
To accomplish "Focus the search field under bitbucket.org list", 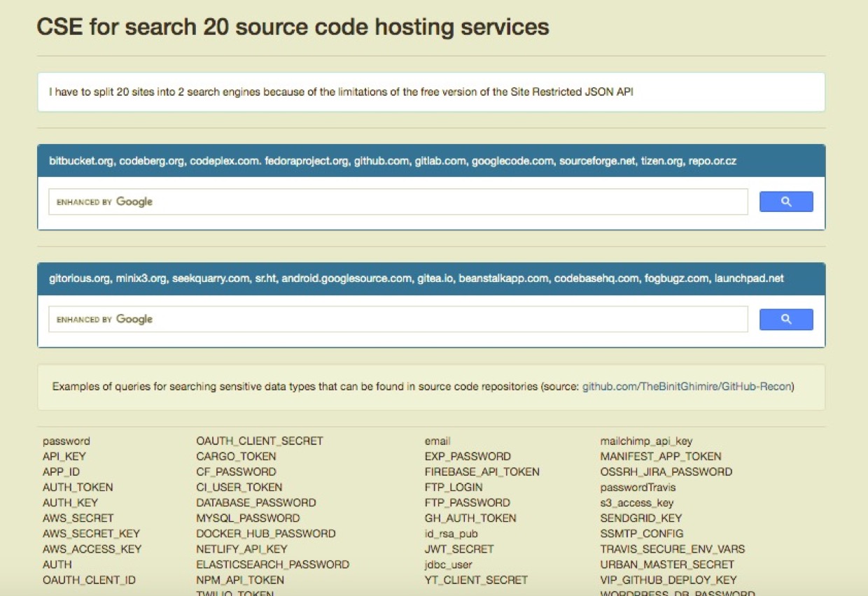I will [398, 201].
